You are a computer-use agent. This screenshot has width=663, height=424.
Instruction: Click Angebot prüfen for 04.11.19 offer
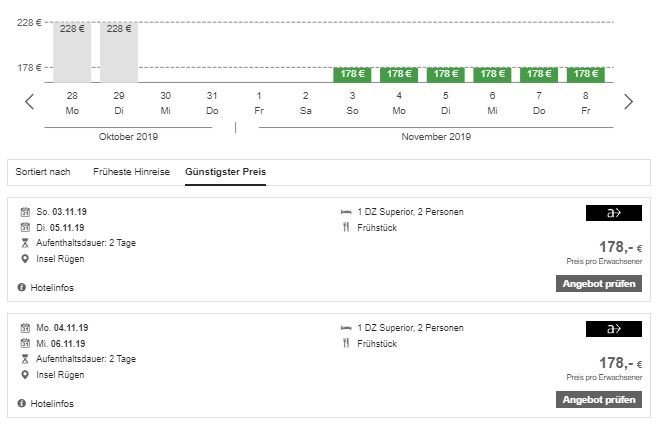click(x=599, y=399)
